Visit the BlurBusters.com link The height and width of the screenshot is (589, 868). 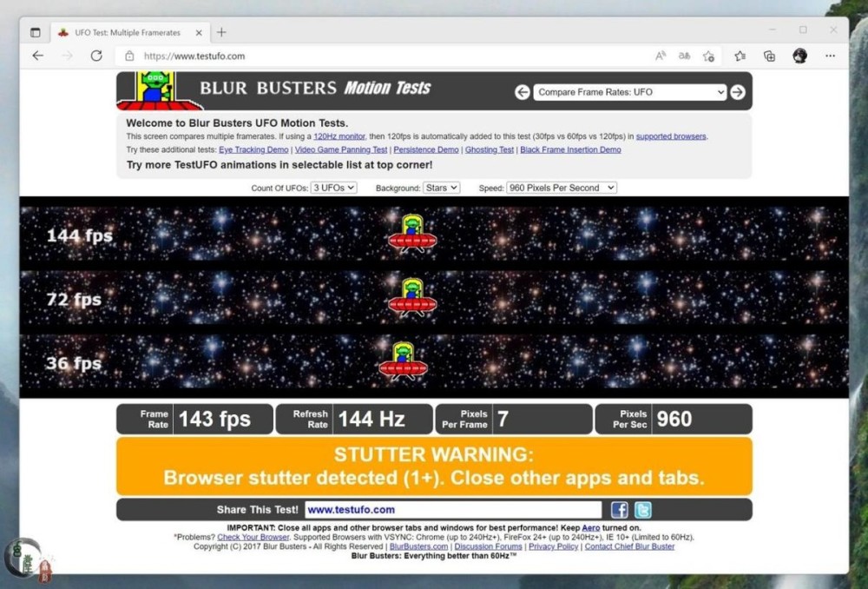[418, 547]
